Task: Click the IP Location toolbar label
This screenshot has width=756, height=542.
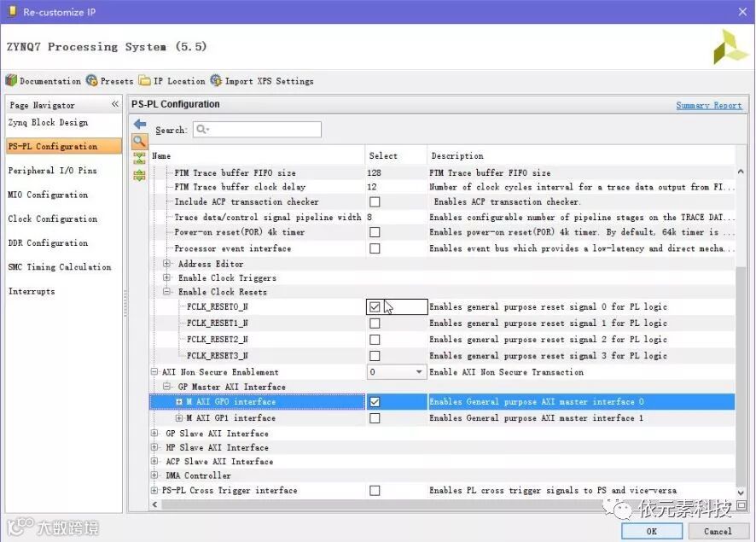Action: [x=179, y=81]
